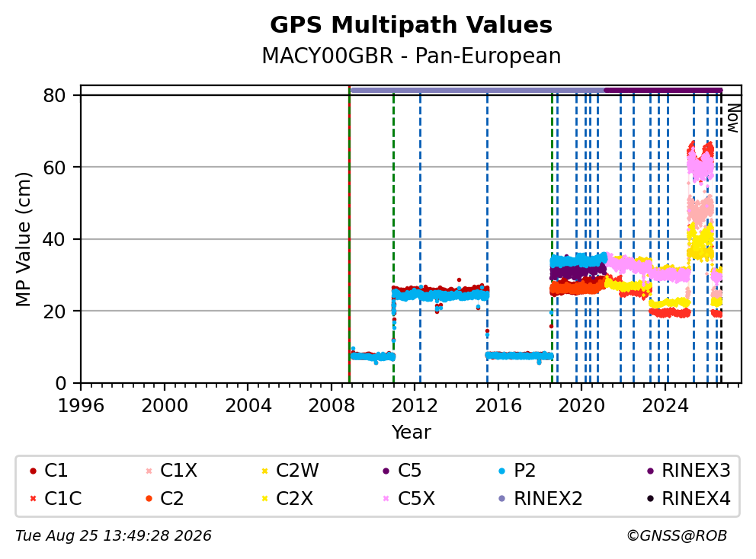756x559 pixels.
Task: Select the RINEX2 legend label
Action: click(x=548, y=499)
